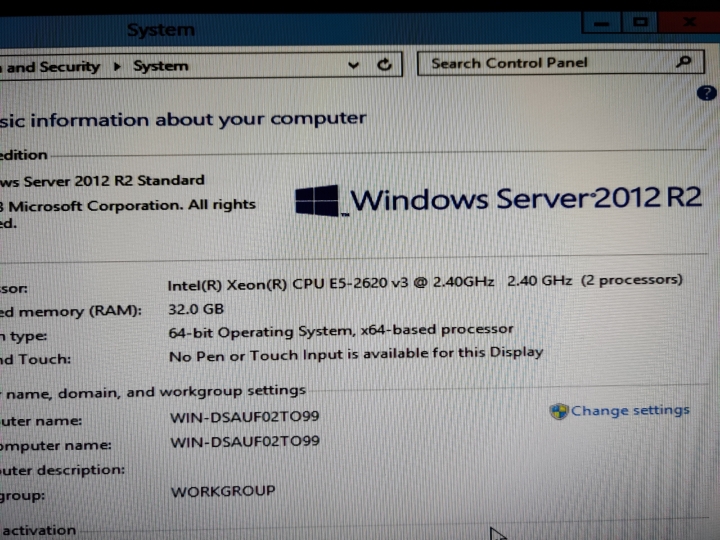Open the blue help question mark icon

706,93
